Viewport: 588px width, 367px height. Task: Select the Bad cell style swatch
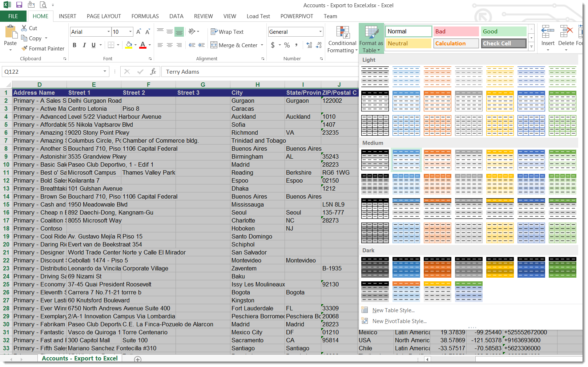click(x=456, y=32)
